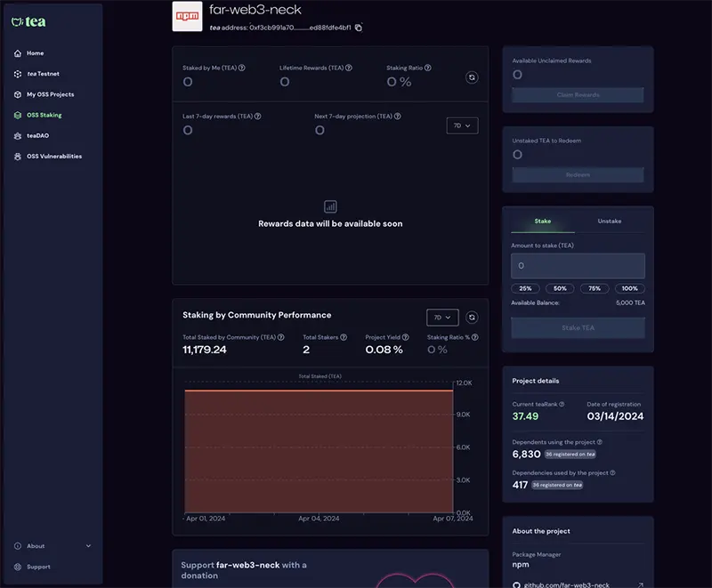Click the Total Staked chart area
The height and width of the screenshot is (588, 712).
tap(319, 451)
